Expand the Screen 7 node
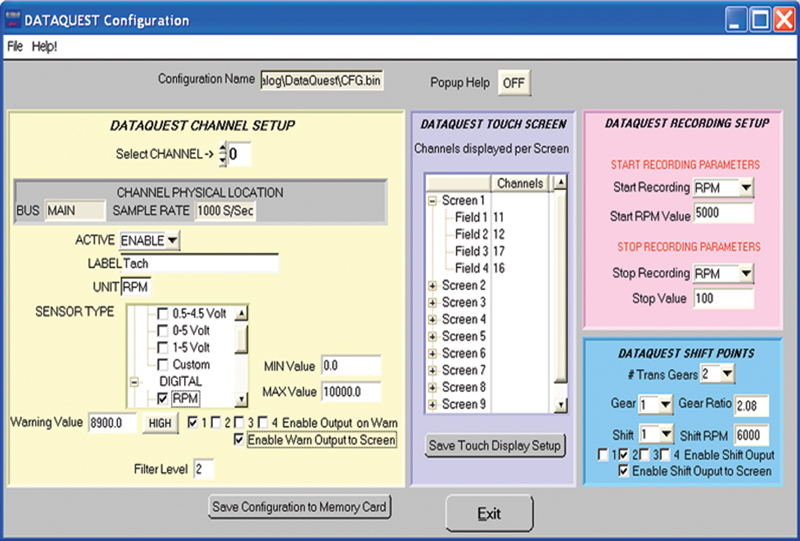Viewport: 800px width, 541px height. 433,371
